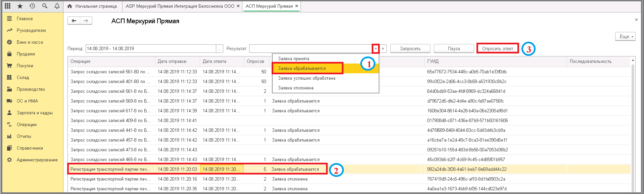Click the Опросить ответ button
The height and width of the screenshot is (194, 644).
[498, 49]
